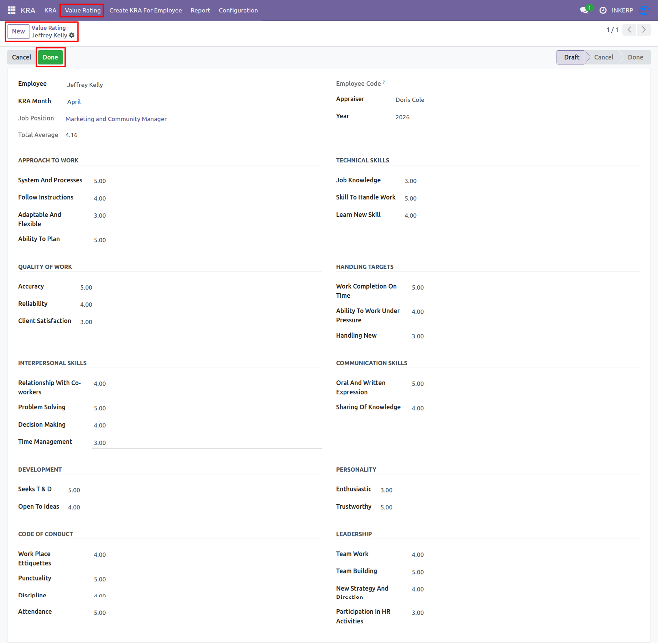Image resolution: width=658 pixels, height=644 pixels.
Task: Click the Year field 2026
Action: [517, 117]
